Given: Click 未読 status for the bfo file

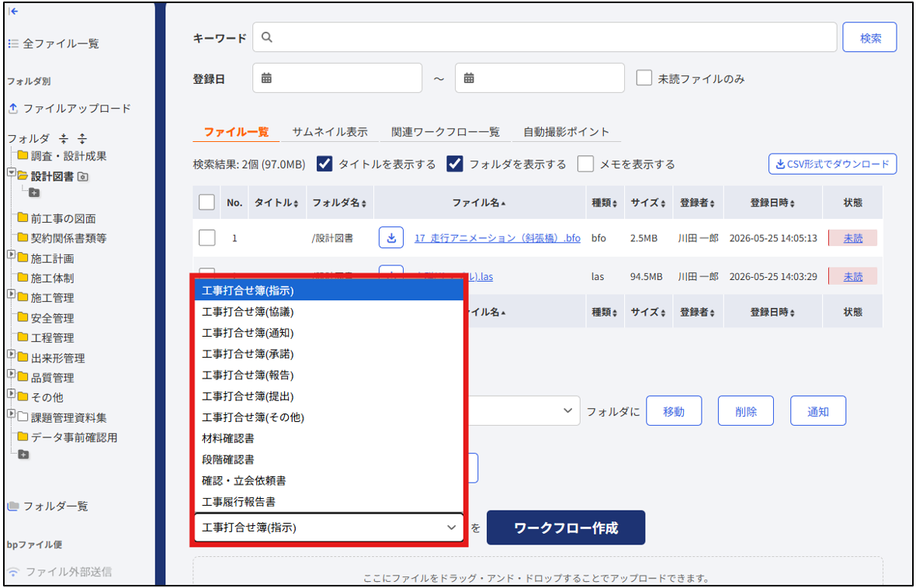Looking at the screenshot, I should 853,237.
